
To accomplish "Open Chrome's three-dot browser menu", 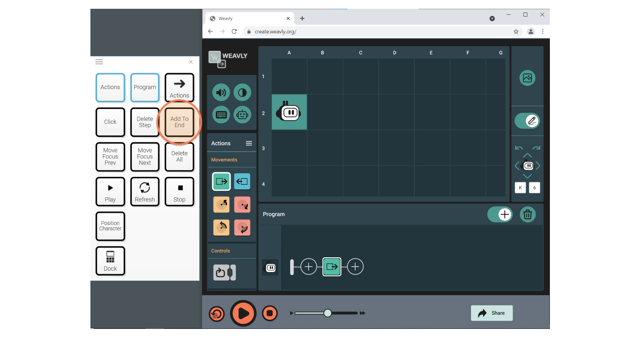I will tap(543, 31).
